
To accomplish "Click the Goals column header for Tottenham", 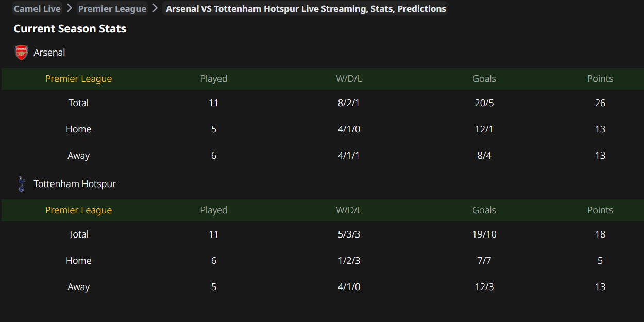I will click(484, 210).
